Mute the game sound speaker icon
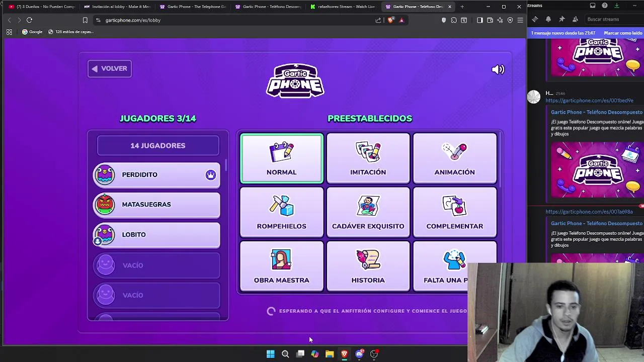The image size is (644, 362). point(498,69)
